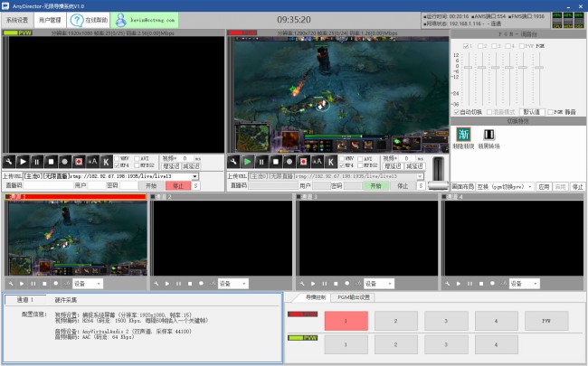This screenshot has width=588, height=366.
Task: Pause channel 3 source
Action: coord(325,284)
